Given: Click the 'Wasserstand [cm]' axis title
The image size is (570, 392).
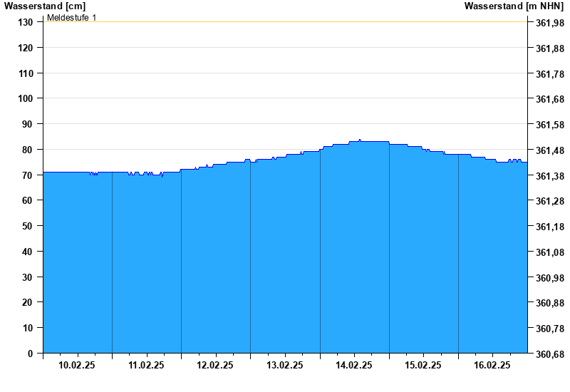Looking at the screenshot, I should [44, 6].
